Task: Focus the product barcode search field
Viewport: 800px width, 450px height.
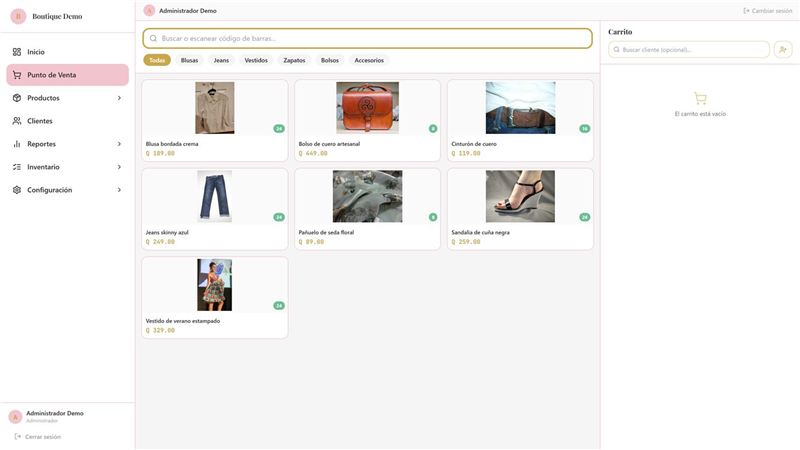Action: tap(367, 38)
